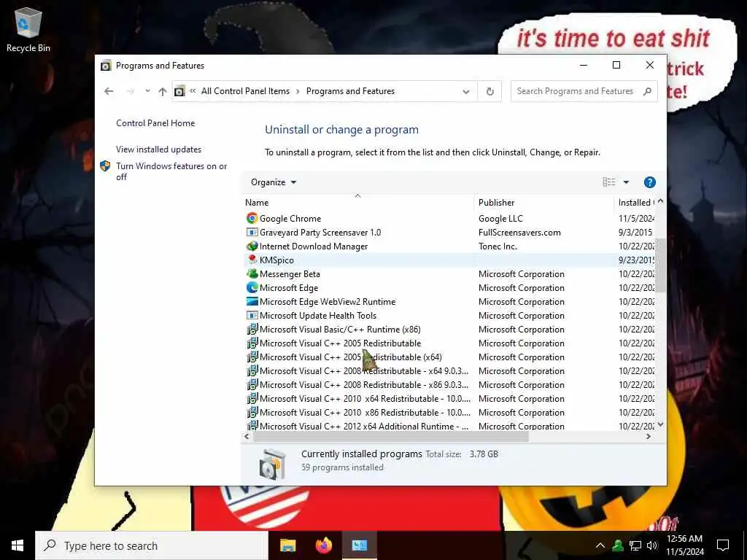Click Tonec Inc. publisher cell
747x560 pixels.
pos(498,246)
